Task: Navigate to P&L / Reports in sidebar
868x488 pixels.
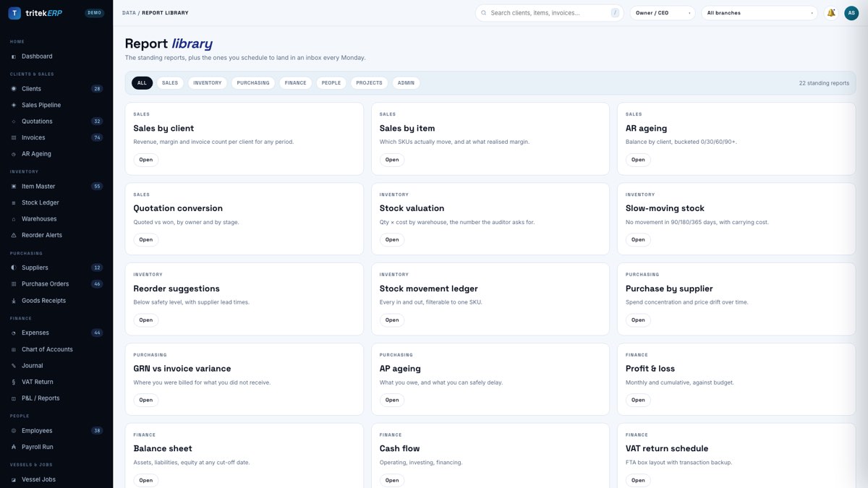Action: (x=56, y=398)
